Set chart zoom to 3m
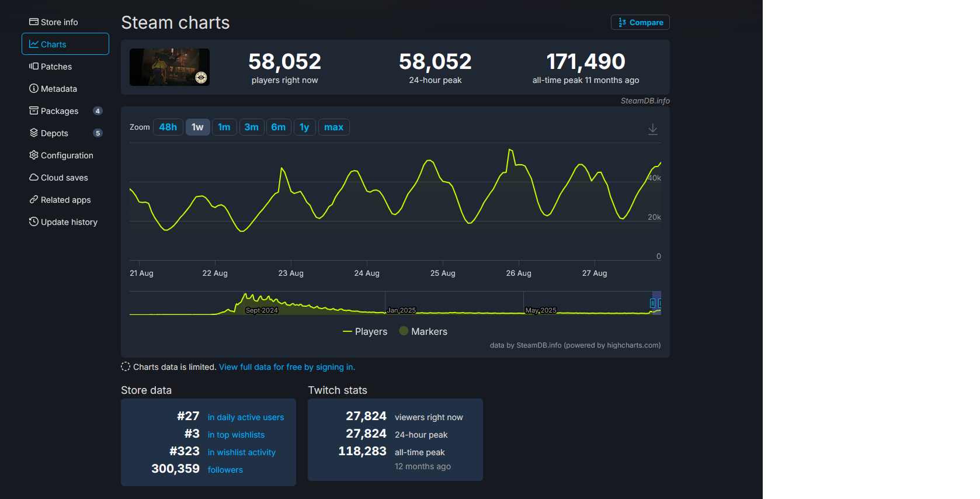Screen dimensions: 980x499 [x=252, y=127]
